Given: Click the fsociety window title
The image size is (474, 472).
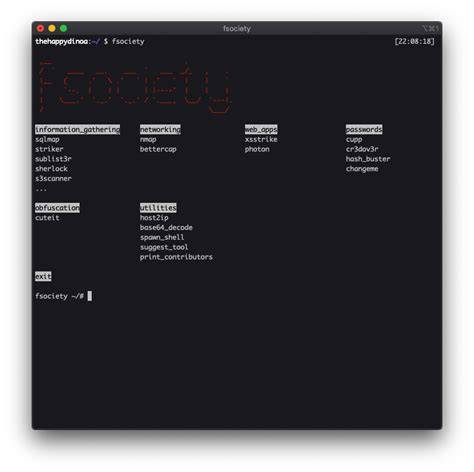Looking at the screenshot, I should click(237, 29).
